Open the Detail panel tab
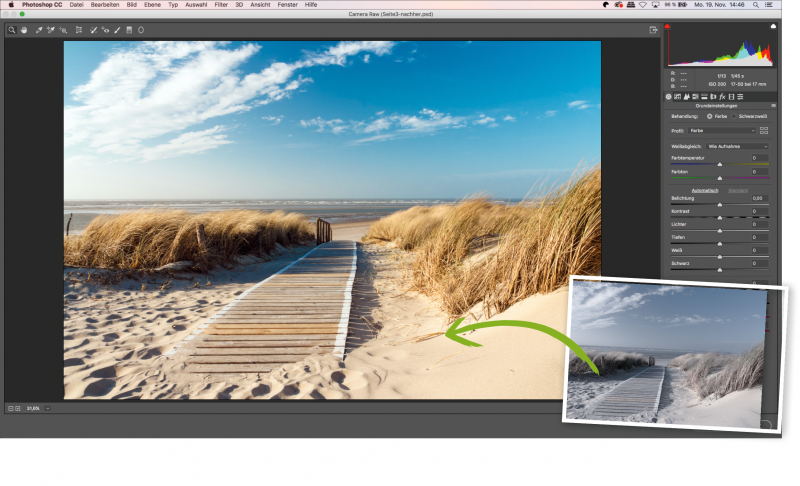Viewport: 800px width, 486px height. [687, 96]
